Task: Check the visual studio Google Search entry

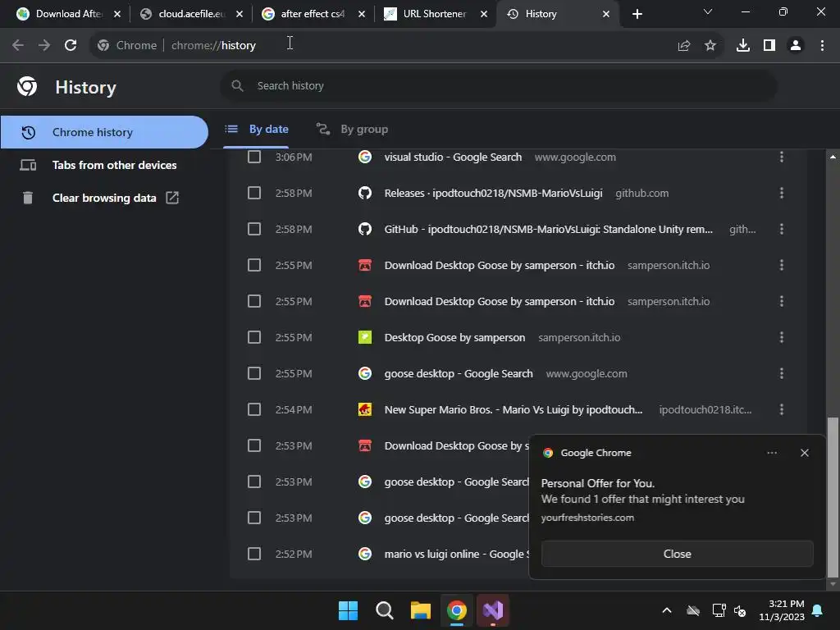Action: click(x=254, y=157)
